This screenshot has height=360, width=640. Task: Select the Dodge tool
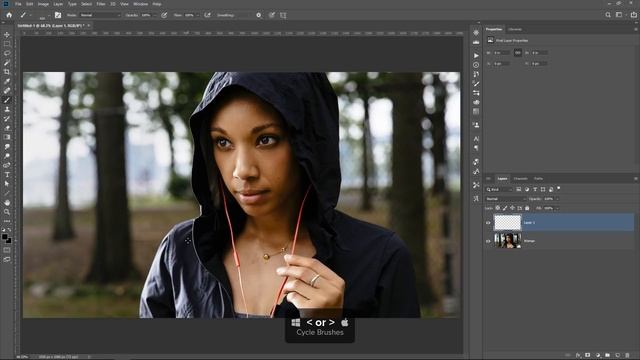(x=7, y=156)
